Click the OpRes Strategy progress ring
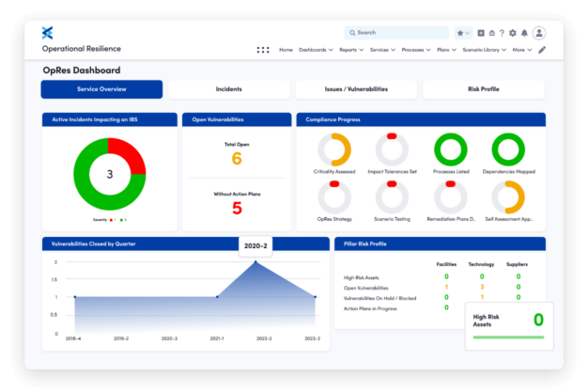588x392 pixels. [334, 197]
